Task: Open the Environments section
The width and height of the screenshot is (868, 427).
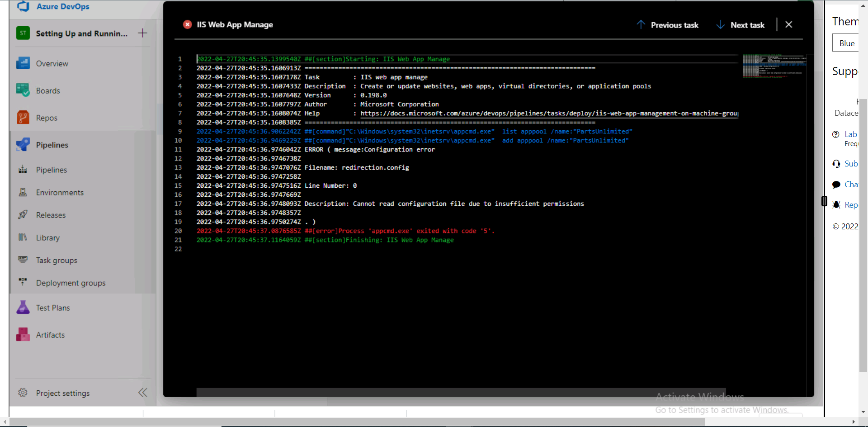Action: [x=60, y=192]
